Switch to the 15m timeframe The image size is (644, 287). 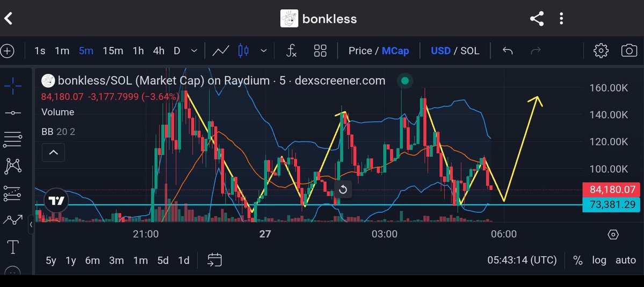click(113, 51)
